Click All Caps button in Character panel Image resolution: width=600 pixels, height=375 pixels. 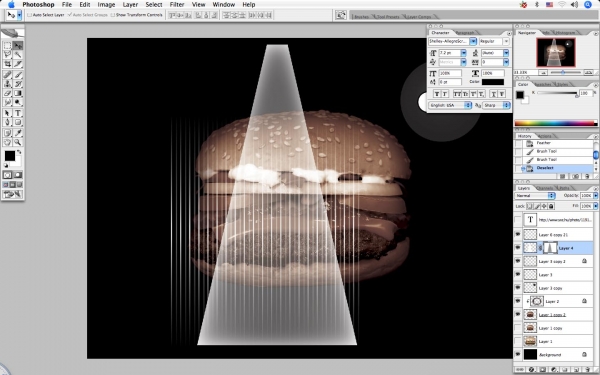click(x=457, y=94)
